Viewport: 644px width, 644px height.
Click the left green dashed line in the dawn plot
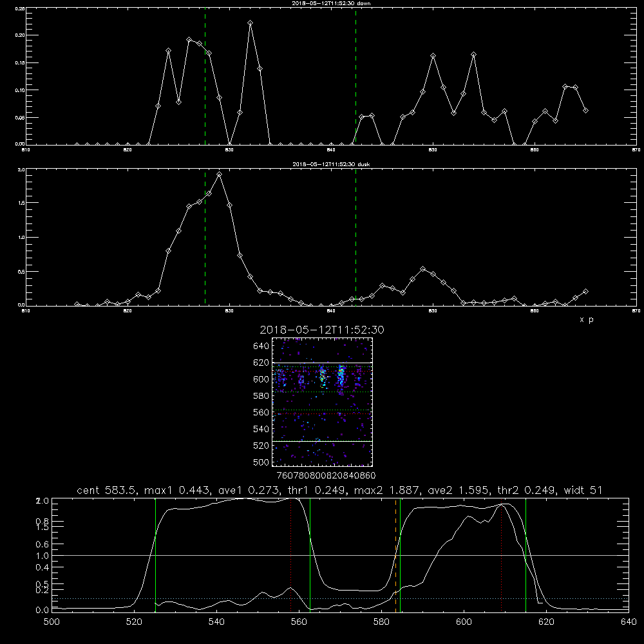coord(205,76)
